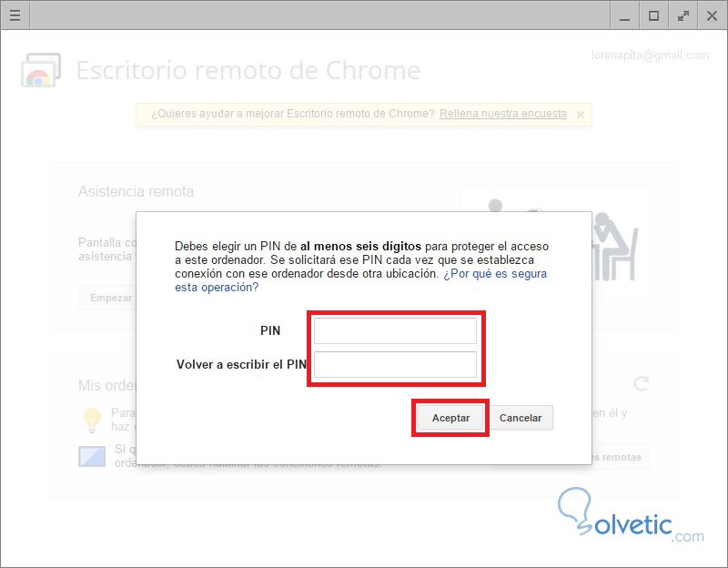Screen dimensions: 728x568
Task: Toggle fullscreen with the diagonal arrows icon
Action: point(683,15)
